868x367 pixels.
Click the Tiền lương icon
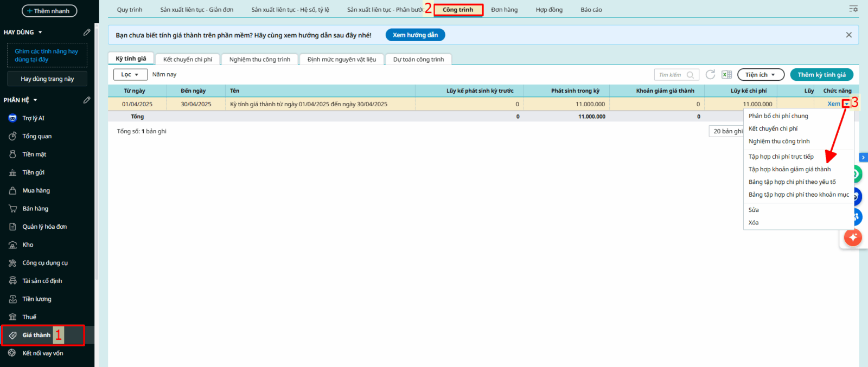[x=12, y=299]
